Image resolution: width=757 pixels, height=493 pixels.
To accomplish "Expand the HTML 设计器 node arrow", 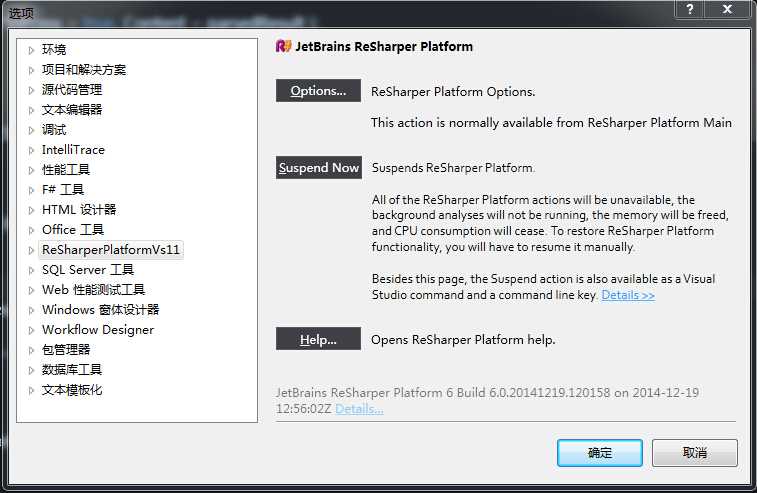I will tap(31, 211).
